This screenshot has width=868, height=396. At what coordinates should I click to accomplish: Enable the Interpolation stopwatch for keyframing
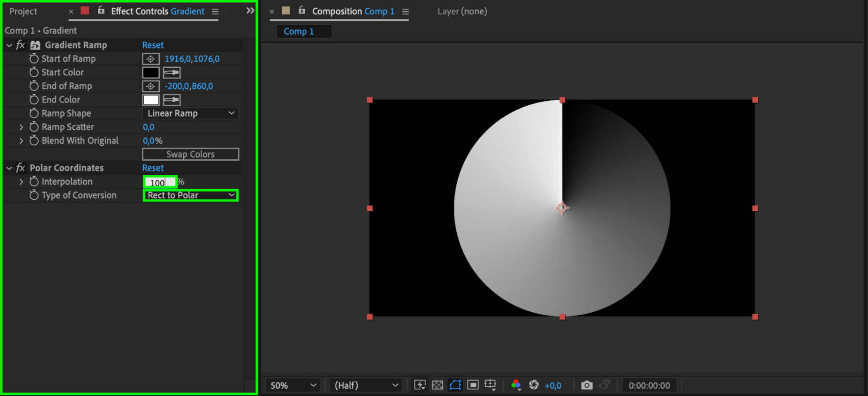pyautogui.click(x=34, y=181)
